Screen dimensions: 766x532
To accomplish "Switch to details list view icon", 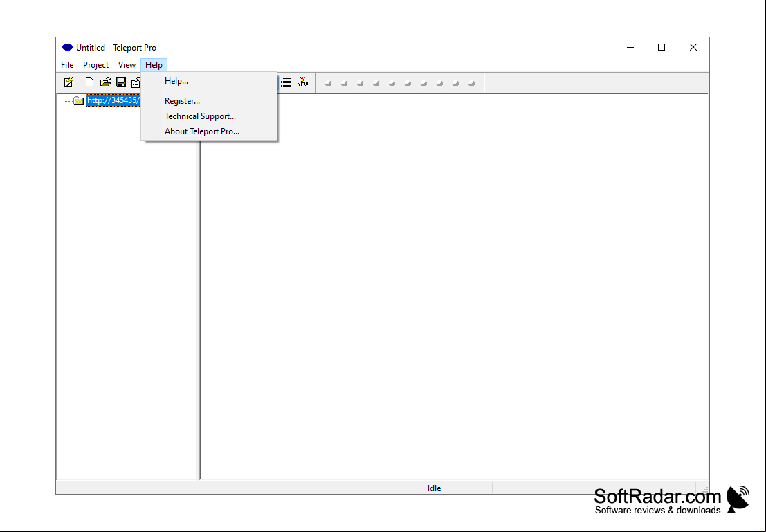I will coord(286,82).
